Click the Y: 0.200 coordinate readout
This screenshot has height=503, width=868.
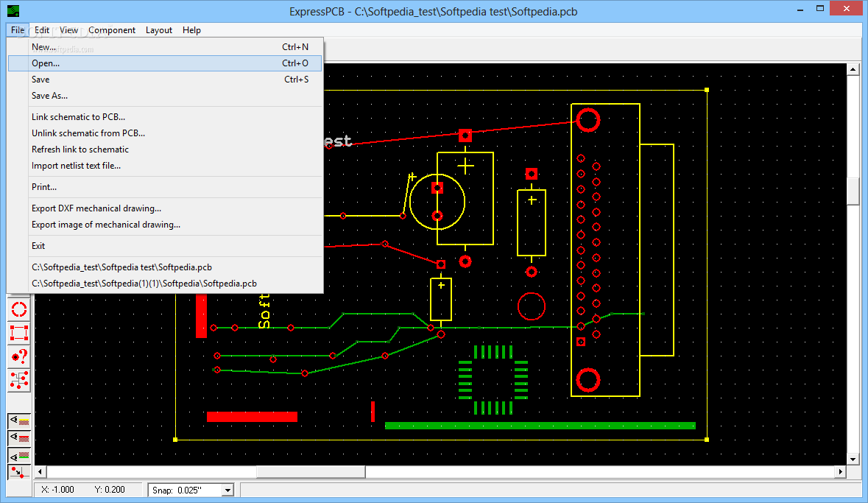tap(110, 490)
